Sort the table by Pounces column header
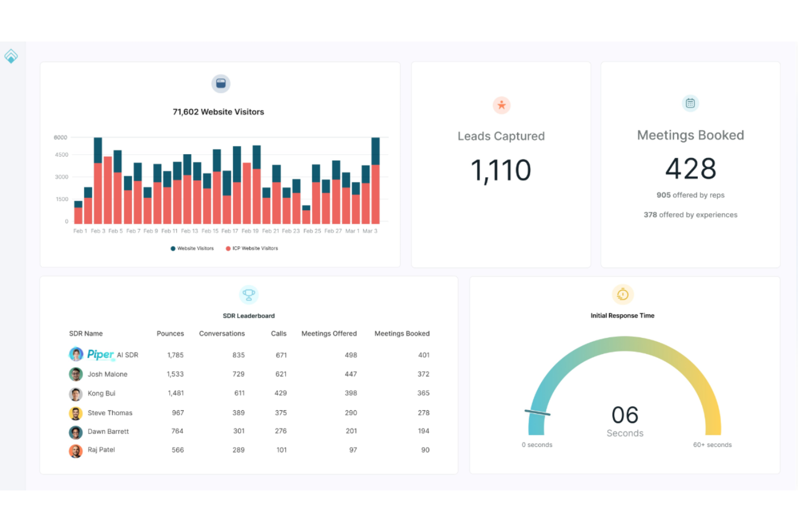Image resolution: width=798 pixels, height=532 pixels. (170, 334)
